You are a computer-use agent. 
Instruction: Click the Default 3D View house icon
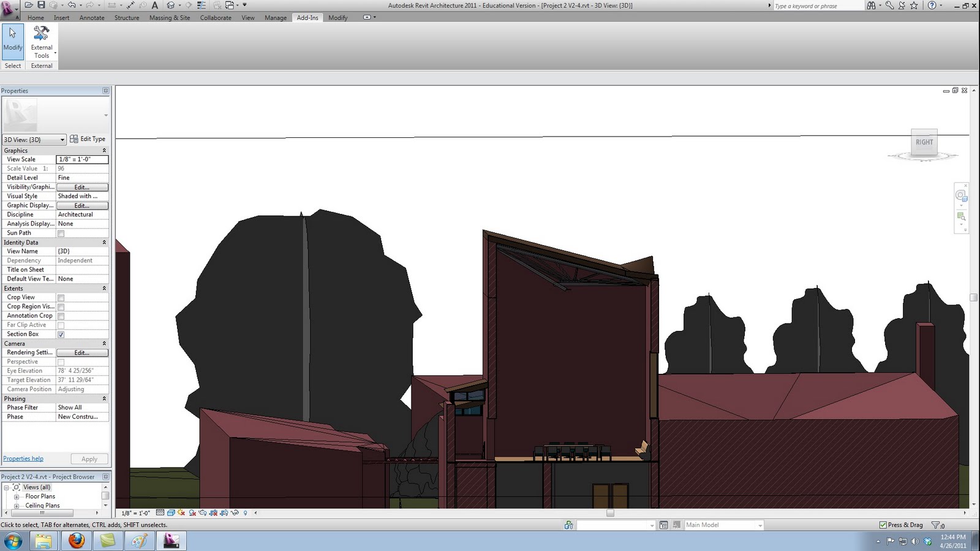point(171,5)
